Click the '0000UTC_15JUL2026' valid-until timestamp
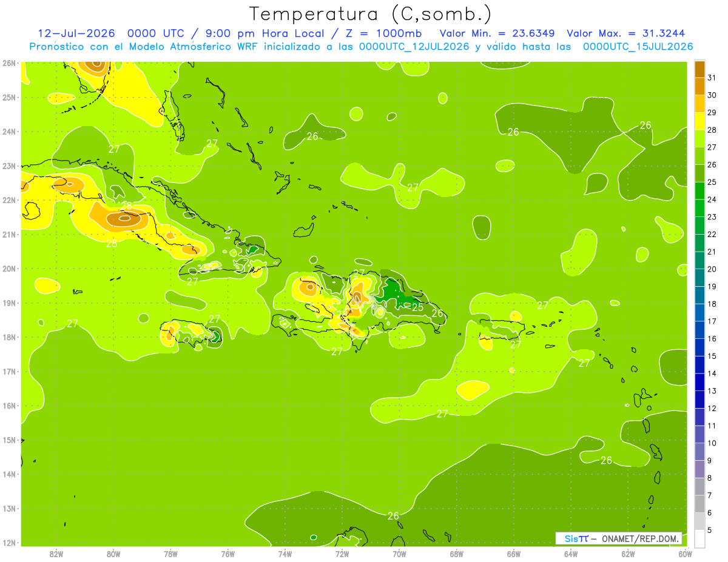728x562 pixels. pyautogui.click(x=638, y=47)
